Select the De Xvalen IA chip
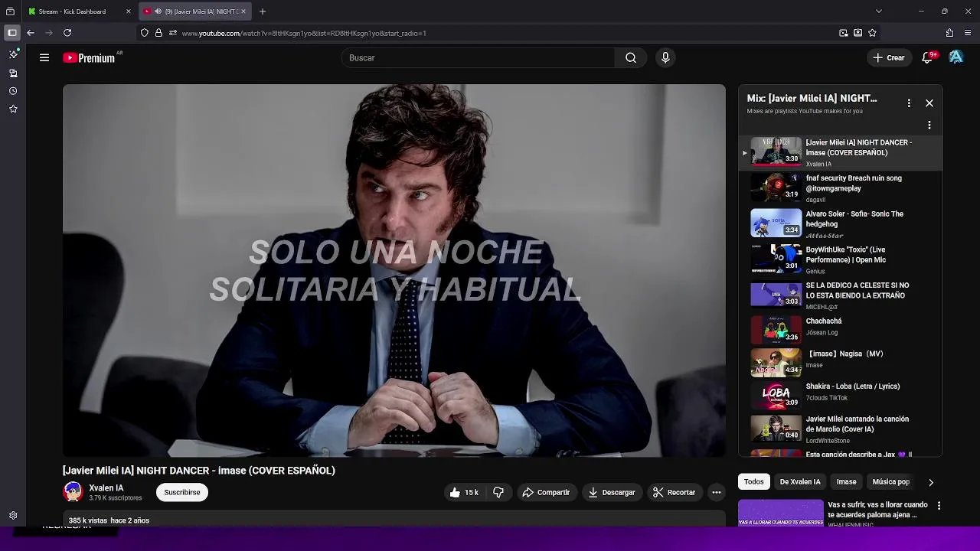Image resolution: width=980 pixels, height=551 pixels. [x=800, y=482]
